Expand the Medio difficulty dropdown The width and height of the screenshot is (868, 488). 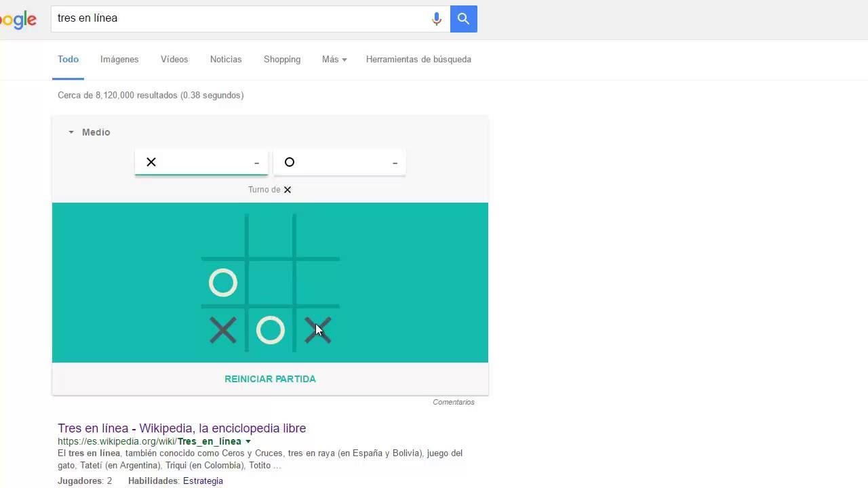pyautogui.click(x=90, y=132)
